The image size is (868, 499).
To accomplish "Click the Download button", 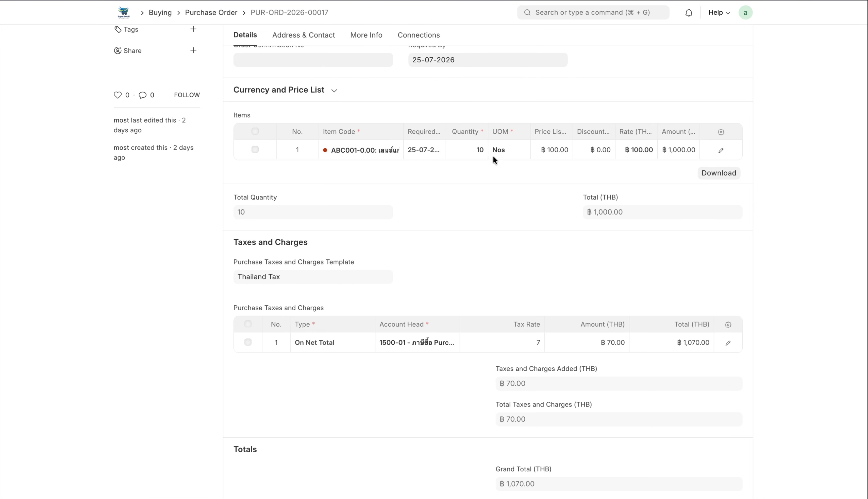I will click(719, 173).
